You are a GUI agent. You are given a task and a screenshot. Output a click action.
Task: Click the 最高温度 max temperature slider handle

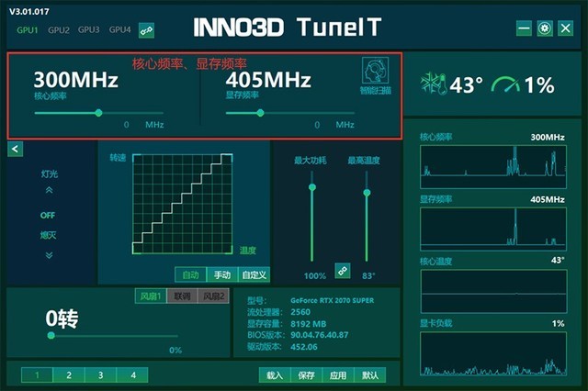click(x=367, y=193)
